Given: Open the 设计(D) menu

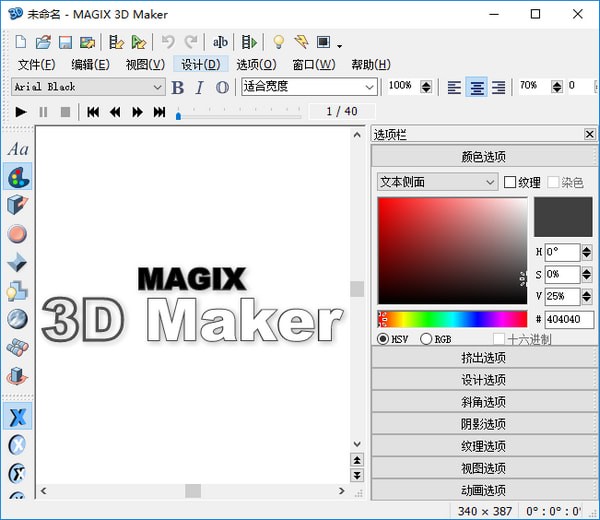Looking at the screenshot, I should point(201,64).
